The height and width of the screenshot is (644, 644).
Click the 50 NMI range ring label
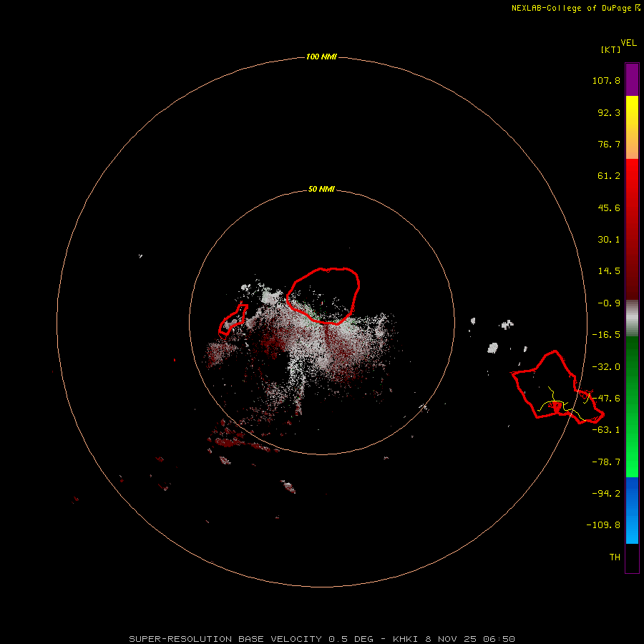(321, 190)
